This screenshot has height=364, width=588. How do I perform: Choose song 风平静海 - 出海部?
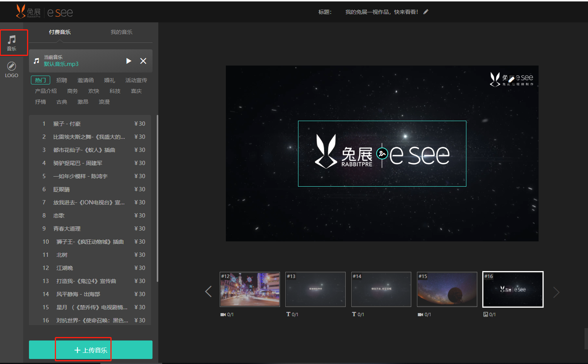pyautogui.click(x=90, y=294)
